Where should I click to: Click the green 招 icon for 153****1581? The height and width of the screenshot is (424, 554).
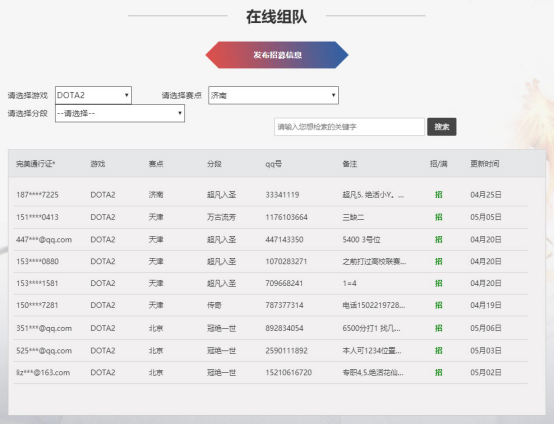(x=438, y=283)
